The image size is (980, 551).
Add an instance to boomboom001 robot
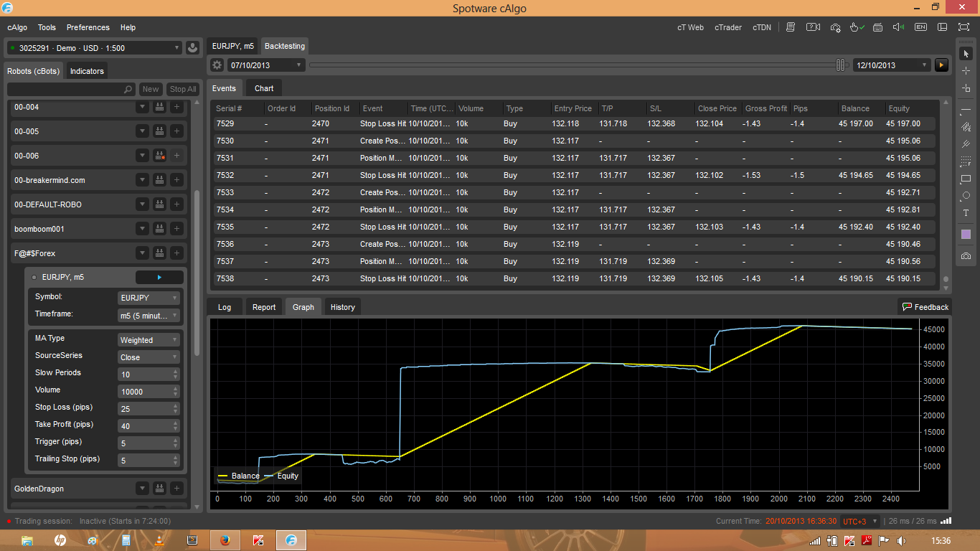point(177,230)
